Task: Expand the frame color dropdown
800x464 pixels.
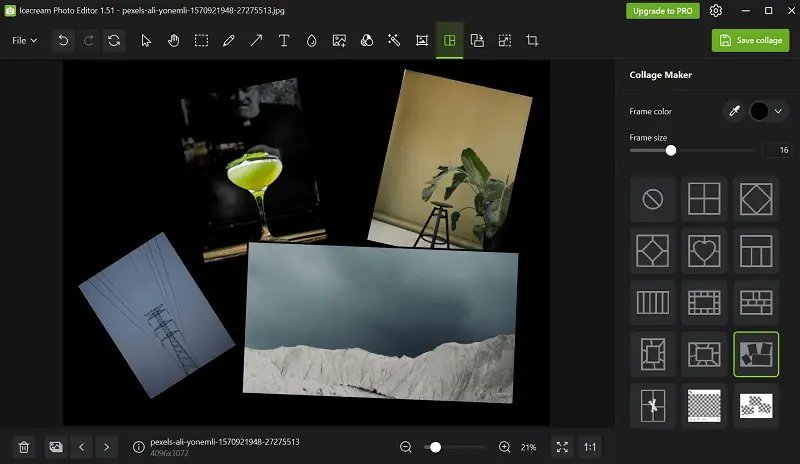Action: [777, 111]
